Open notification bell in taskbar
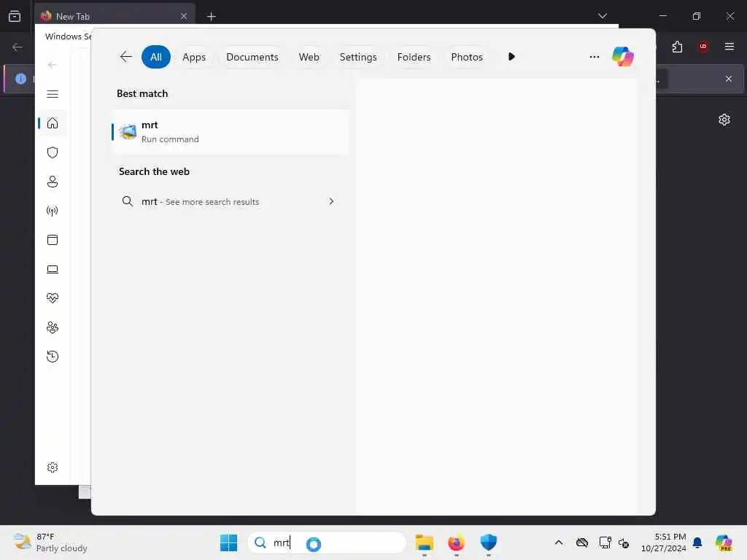Viewport: 747px width, 560px height. 697,542
